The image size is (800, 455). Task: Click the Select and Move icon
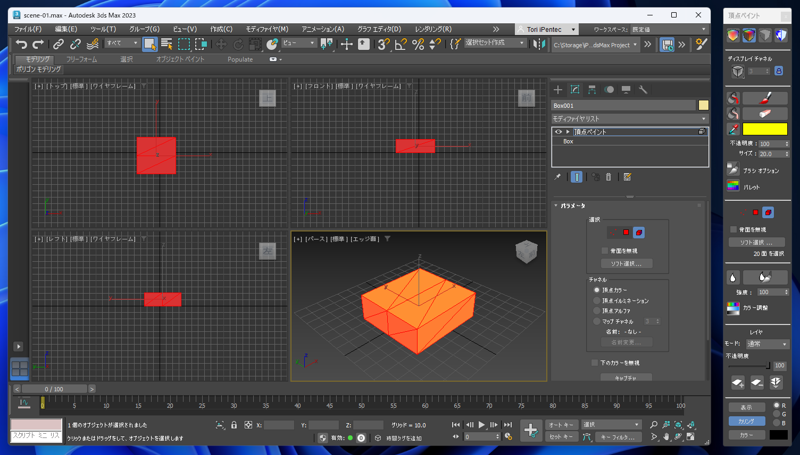point(221,44)
